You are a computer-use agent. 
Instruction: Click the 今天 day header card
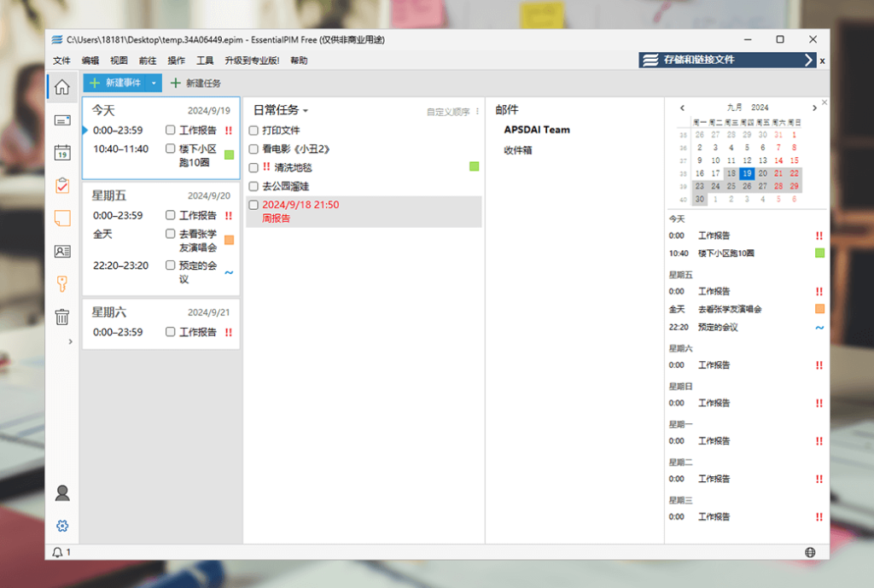click(161, 110)
